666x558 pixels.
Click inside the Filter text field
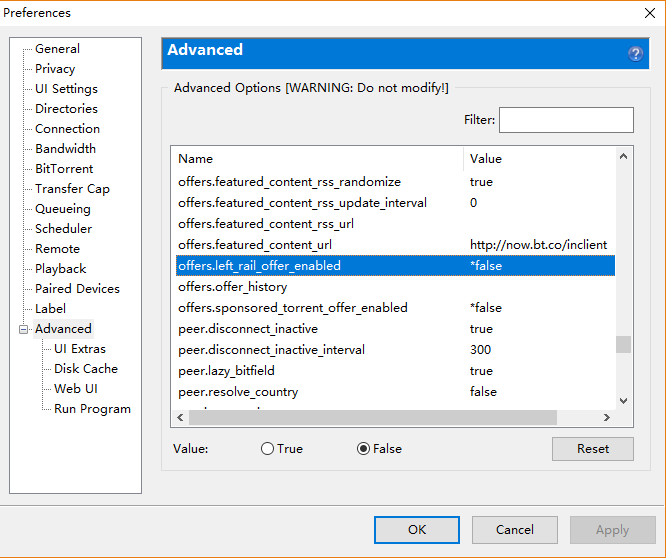[x=566, y=120]
